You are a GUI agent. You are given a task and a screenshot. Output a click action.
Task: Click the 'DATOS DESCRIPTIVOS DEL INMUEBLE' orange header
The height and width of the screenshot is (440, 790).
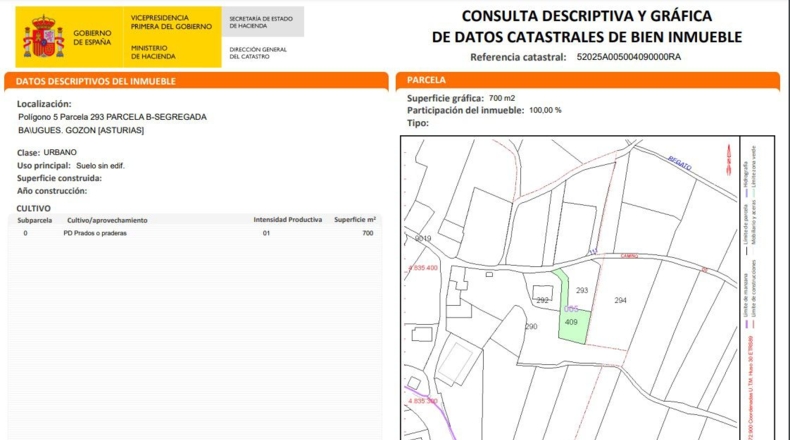[x=196, y=81]
